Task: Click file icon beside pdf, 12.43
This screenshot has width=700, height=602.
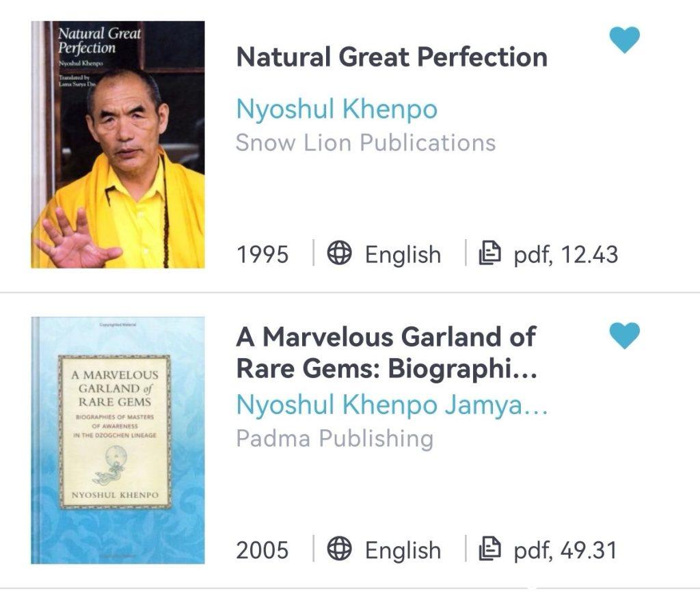Action: tap(489, 253)
